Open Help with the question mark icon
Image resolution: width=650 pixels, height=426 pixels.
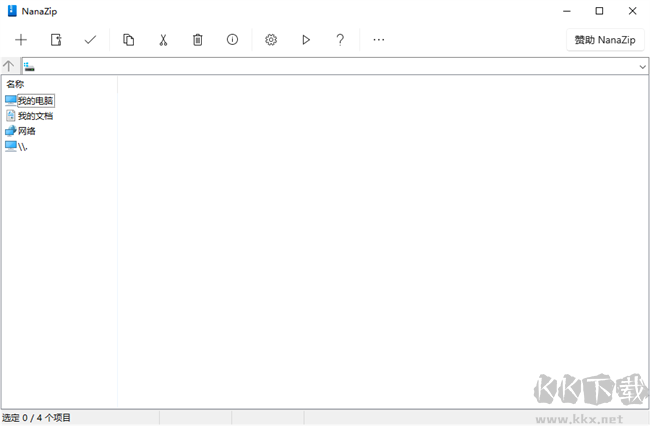340,40
